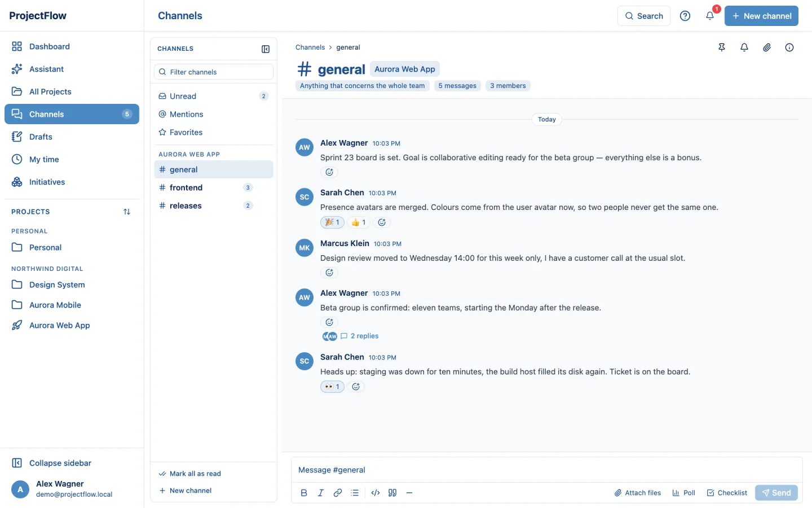Viewport: 812px width, 508px height.
Task: Toggle the party popper reaction on Sarah's message
Action: coord(332,222)
